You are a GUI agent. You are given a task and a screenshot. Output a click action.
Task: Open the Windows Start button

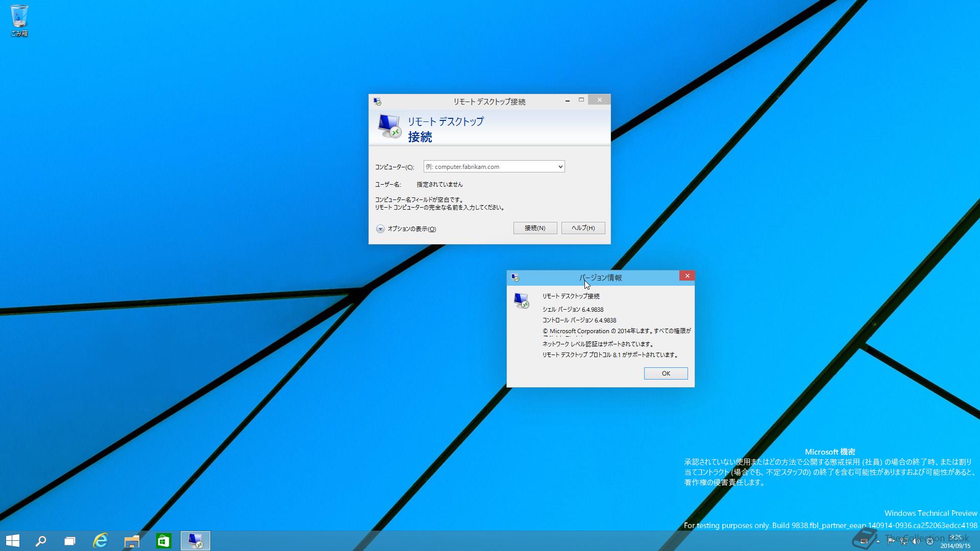tap(13, 541)
